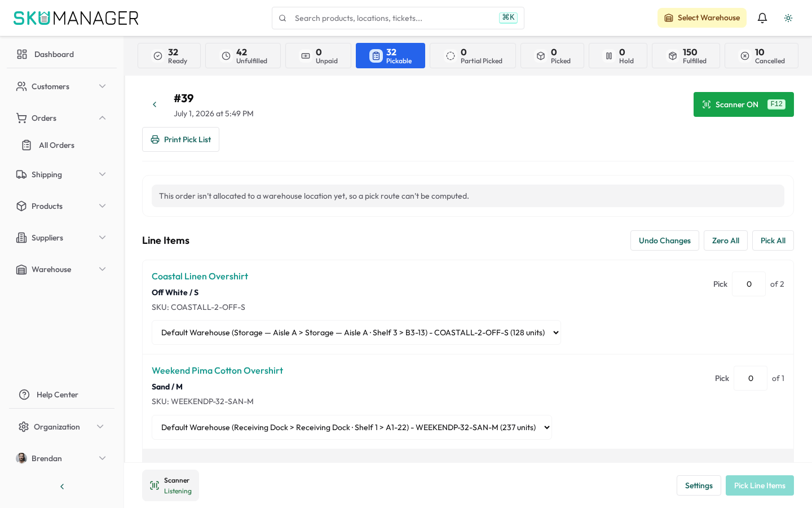812x508 pixels.
Task: Open the Weekend Pima Cotton Overshirt link
Action: point(217,370)
